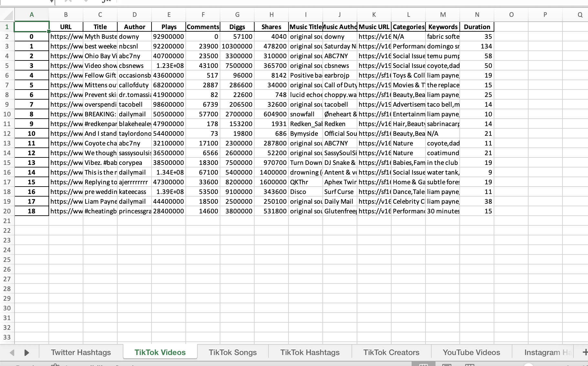Screen dimensions: 588x366
Task: Switch to the TikTok Creators sheet
Action: point(391,352)
